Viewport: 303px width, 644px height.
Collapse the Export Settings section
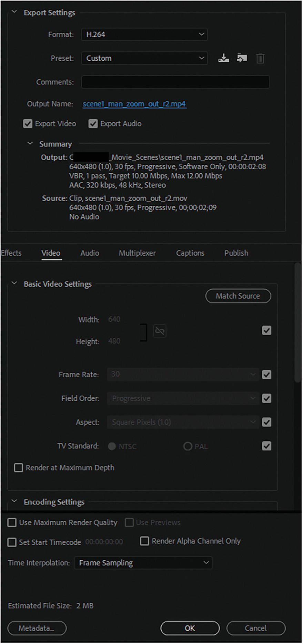14,12
